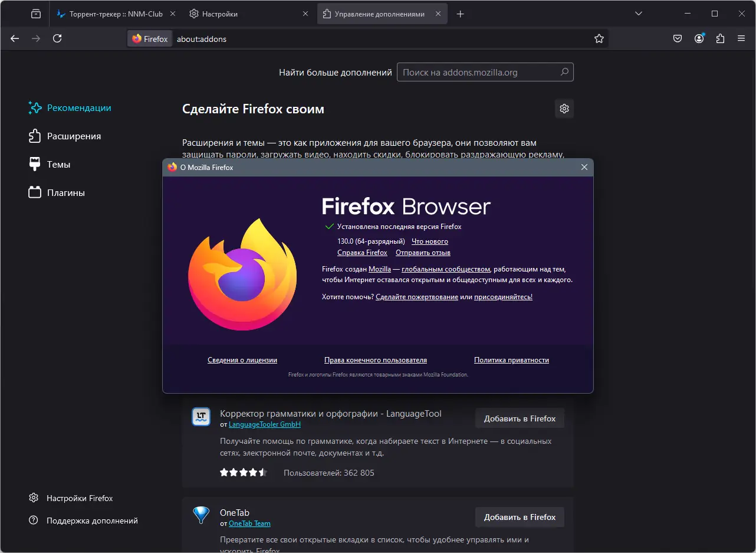
Task: Open the OneTab Team author link
Action: pyautogui.click(x=249, y=523)
